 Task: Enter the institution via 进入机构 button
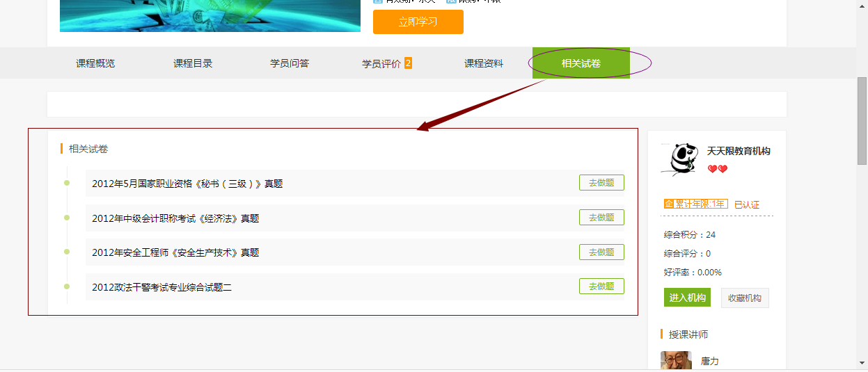click(x=687, y=298)
